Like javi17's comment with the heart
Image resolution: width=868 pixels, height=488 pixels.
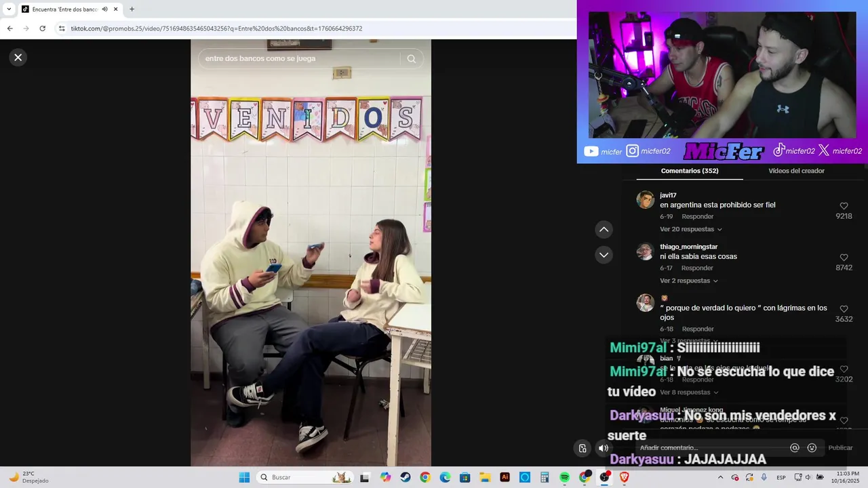[x=844, y=206]
